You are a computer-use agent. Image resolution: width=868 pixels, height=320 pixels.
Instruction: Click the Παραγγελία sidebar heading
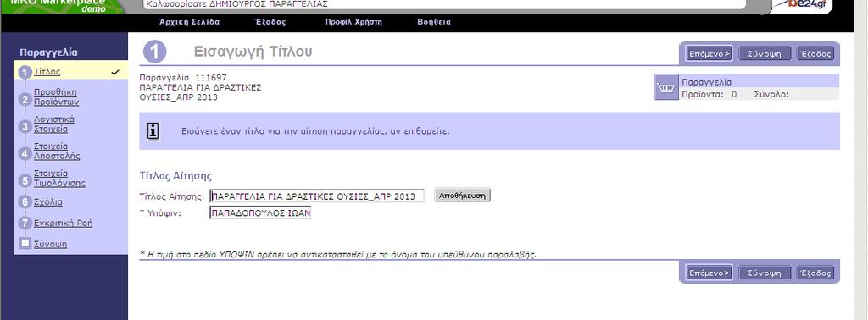click(x=48, y=52)
